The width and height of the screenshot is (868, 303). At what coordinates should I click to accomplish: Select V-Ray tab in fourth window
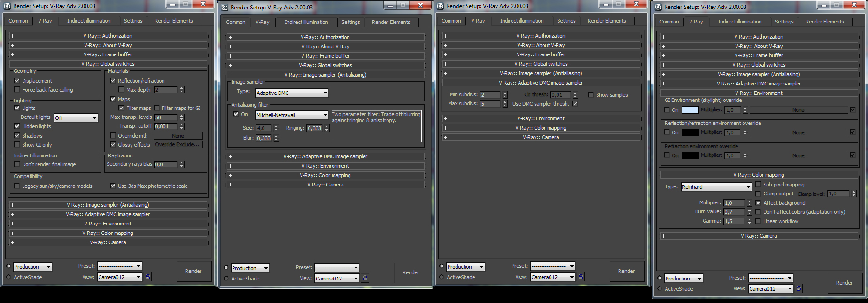tap(696, 22)
